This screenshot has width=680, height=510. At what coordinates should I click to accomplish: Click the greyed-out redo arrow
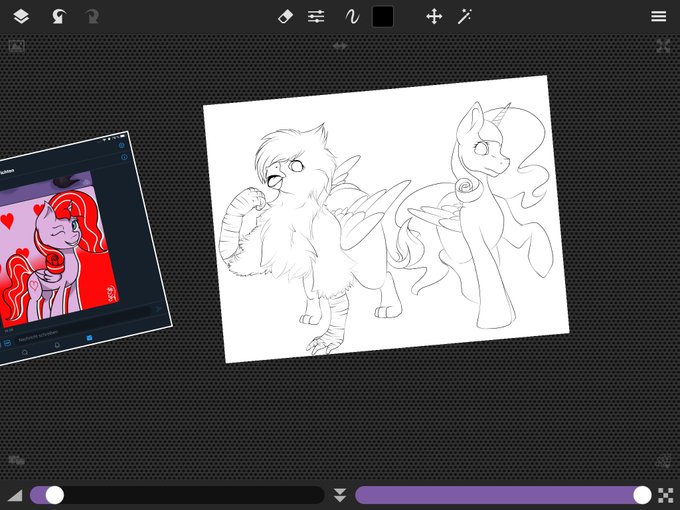point(92,17)
